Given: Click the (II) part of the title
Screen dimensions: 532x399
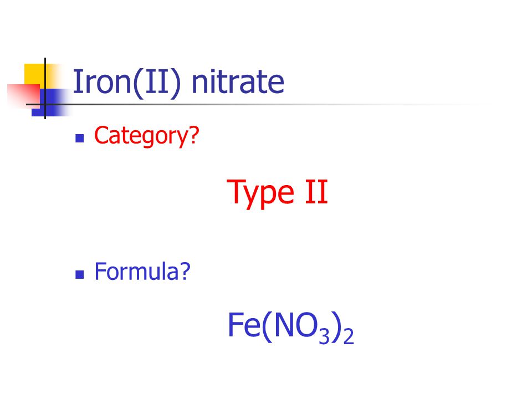Looking at the screenshot, I should 157,83.
